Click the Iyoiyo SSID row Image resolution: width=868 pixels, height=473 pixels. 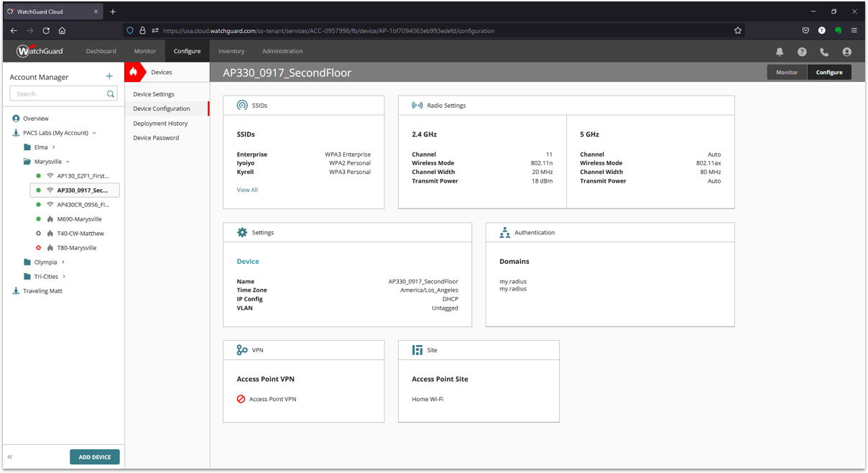pos(303,163)
